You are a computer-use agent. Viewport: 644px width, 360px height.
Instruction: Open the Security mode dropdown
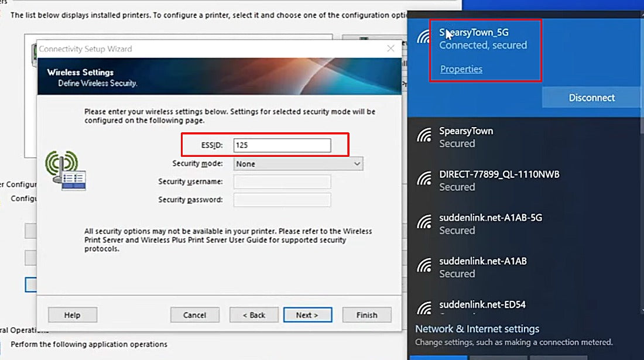tap(298, 164)
